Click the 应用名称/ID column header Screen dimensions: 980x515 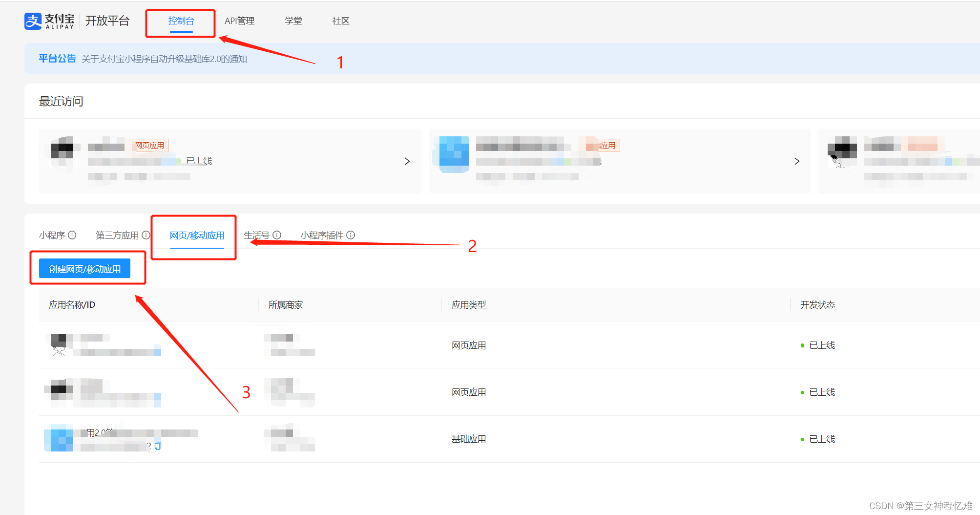72,305
